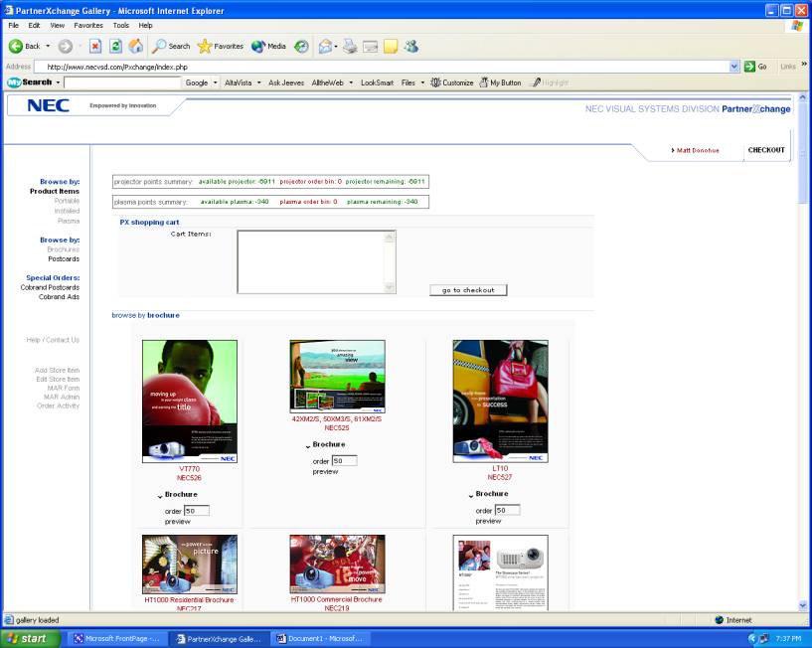Open the Favorites star button
The height and width of the screenshot is (648, 812).
point(221,46)
